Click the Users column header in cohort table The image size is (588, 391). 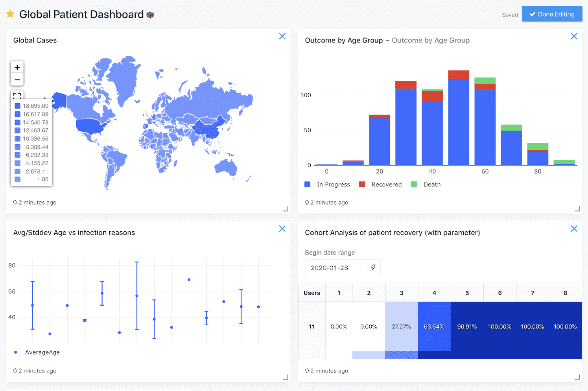tap(312, 293)
